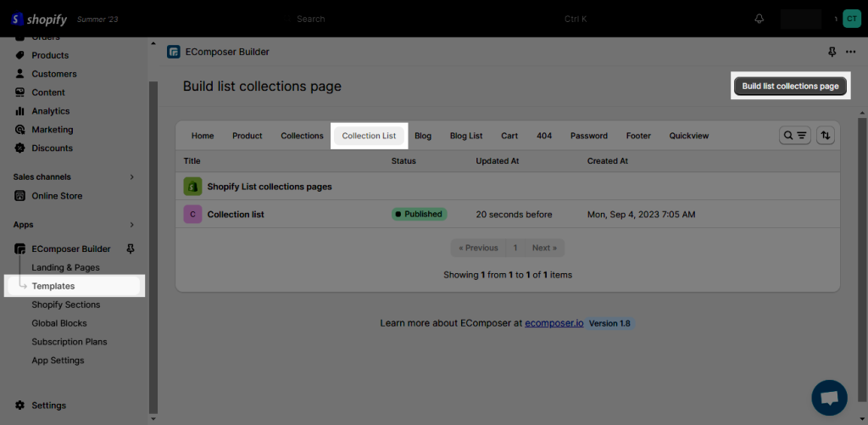Click the EComposer logo in app header
This screenshot has height=425, width=868.
(173, 52)
